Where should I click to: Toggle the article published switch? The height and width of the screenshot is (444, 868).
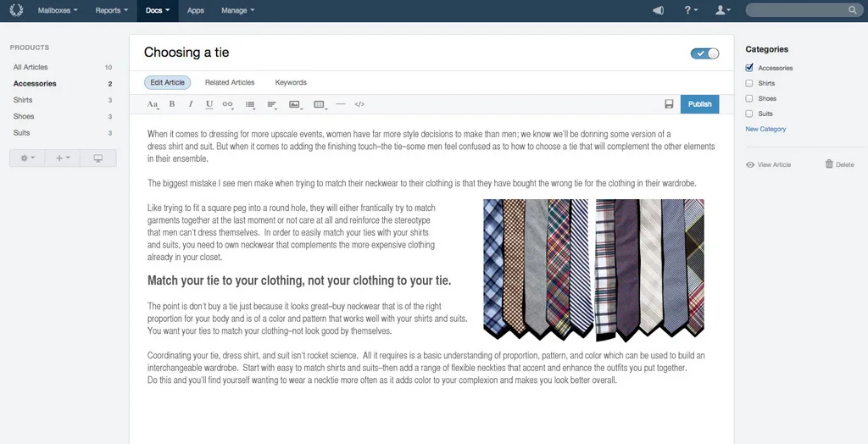(704, 53)
